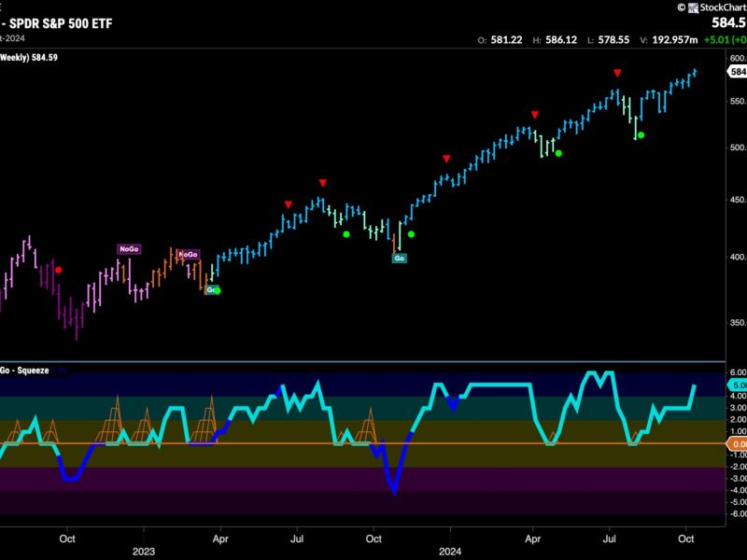This screenshot has width=747, height=560.
Task: Click the 400 level on the price axis
Action: 738,257
